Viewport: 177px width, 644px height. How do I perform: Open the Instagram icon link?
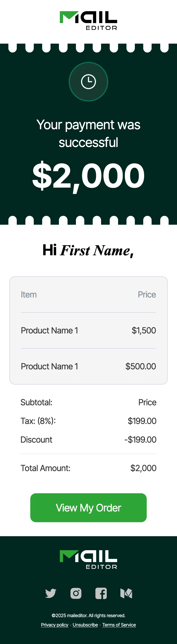(76, 593)
